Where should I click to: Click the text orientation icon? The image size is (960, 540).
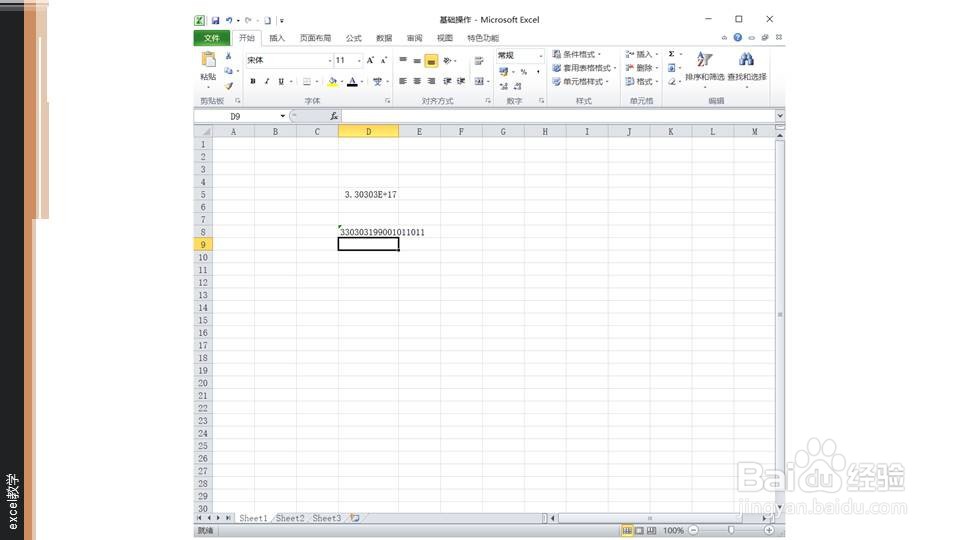point(448,61)
